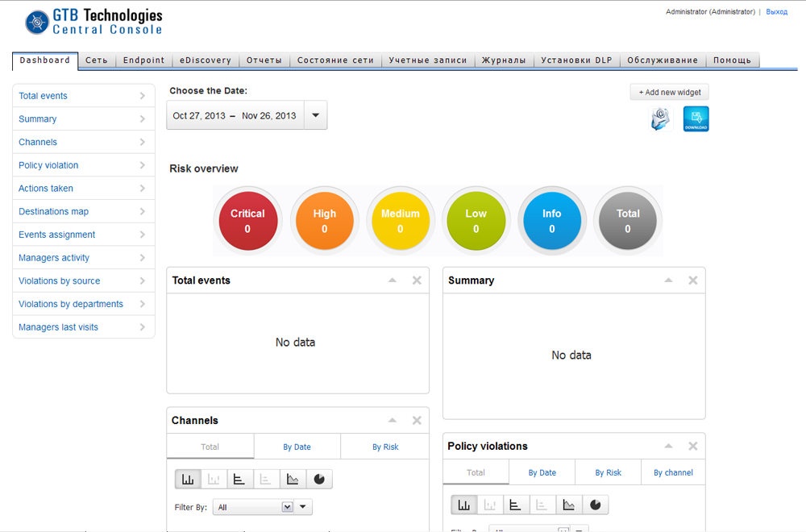Select grouped vertical bar chart in Policy violations
The image size is (806, 532).
[x=490, y=505]
